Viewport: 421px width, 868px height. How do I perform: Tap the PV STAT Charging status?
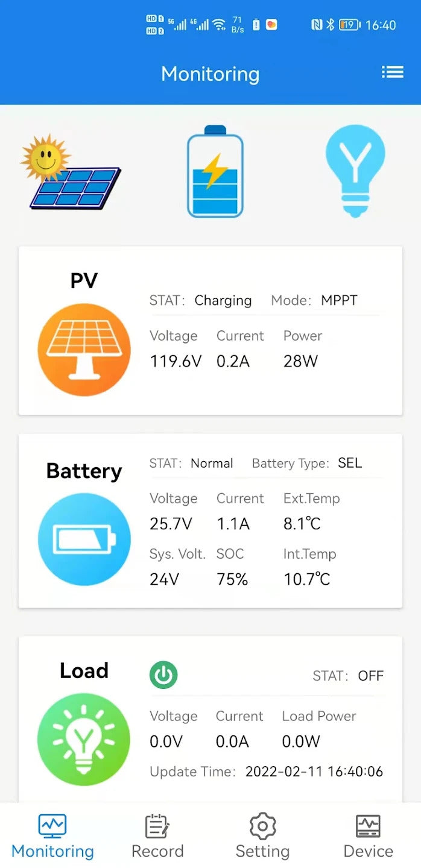223,300
